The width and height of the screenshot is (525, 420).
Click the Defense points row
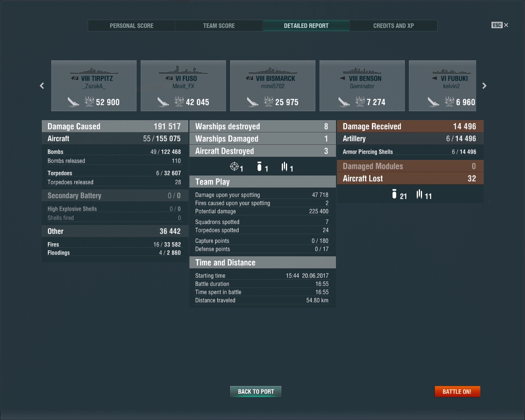[262, 249]
